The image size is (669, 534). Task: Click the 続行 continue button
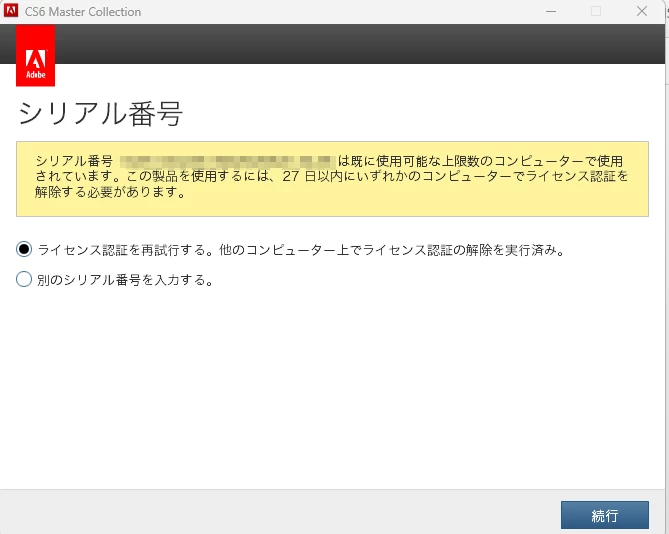click(x=605, y=515)
